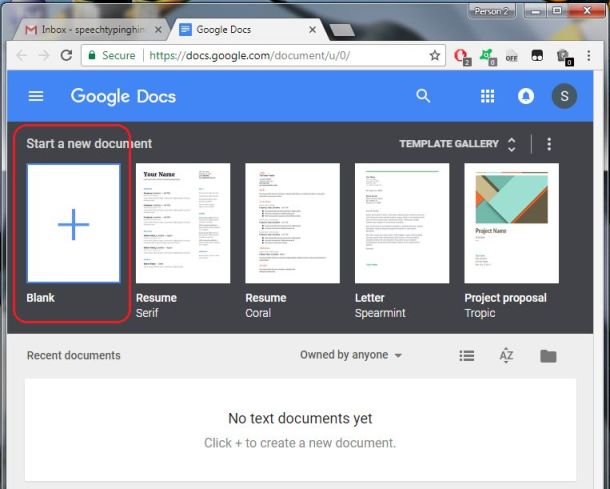Viewport: 610px width, 489px height.
Task: Click the OFF extension icon
Action: click(512, 56)
